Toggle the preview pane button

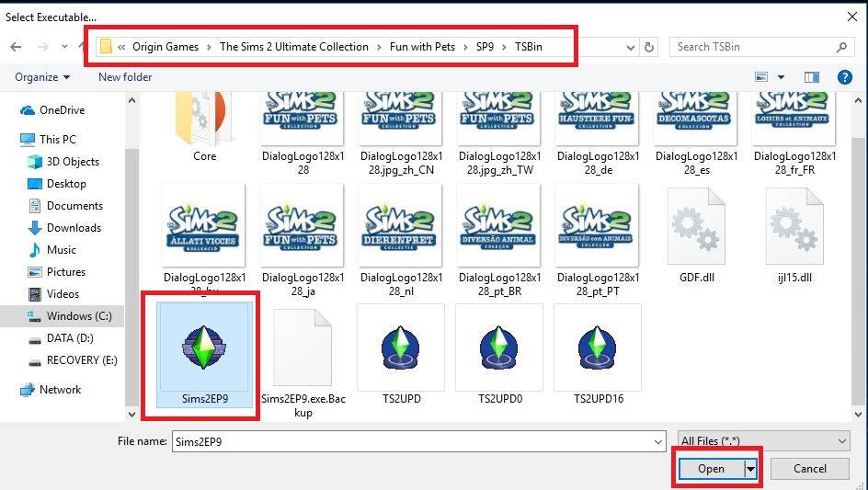tap(812, 77)
